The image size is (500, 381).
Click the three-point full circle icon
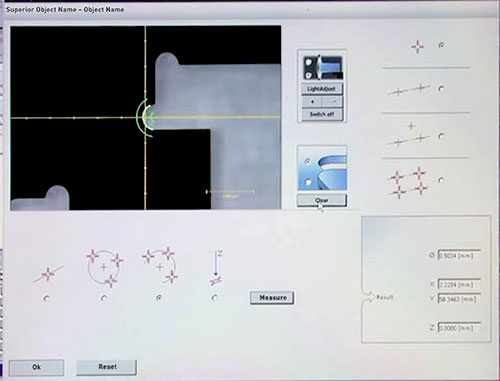pos(105,268)
